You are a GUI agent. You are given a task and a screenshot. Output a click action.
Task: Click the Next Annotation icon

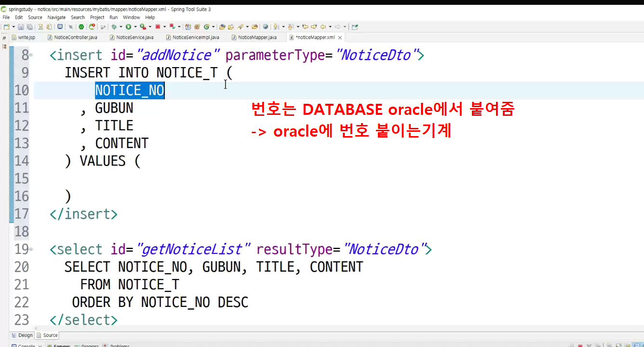(276, 27)
